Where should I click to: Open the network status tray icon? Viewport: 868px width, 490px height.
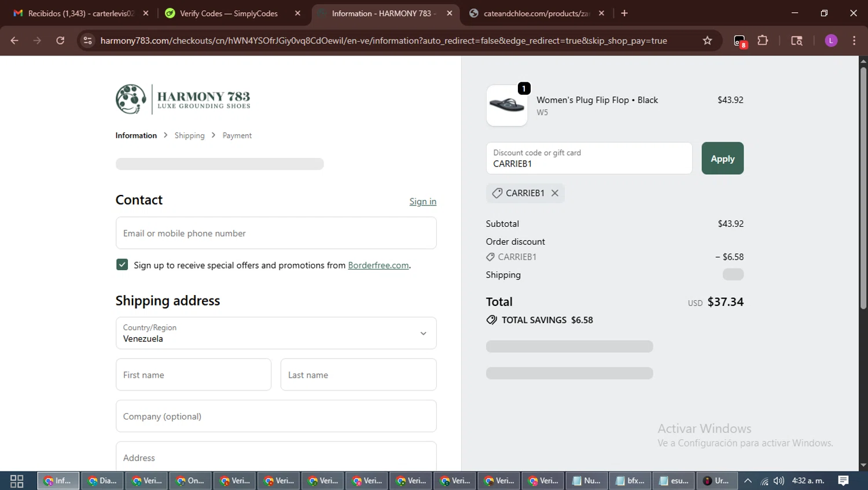[x=764, y=481]
